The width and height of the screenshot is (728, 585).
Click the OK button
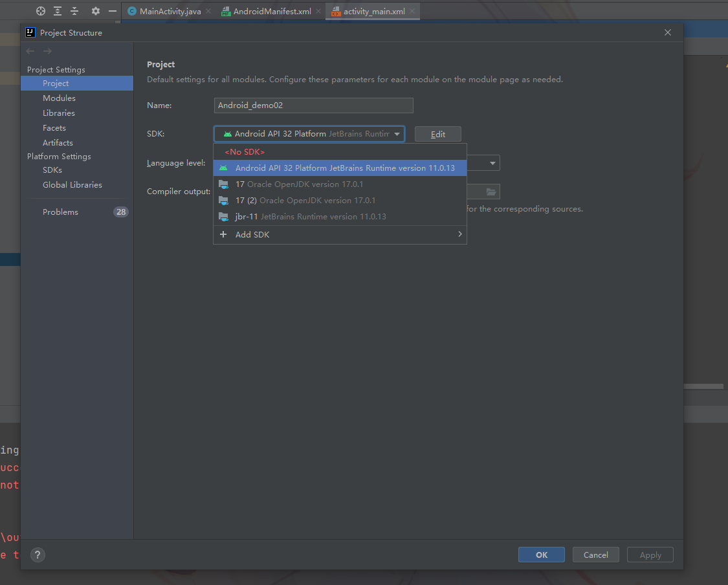[542, 555]
